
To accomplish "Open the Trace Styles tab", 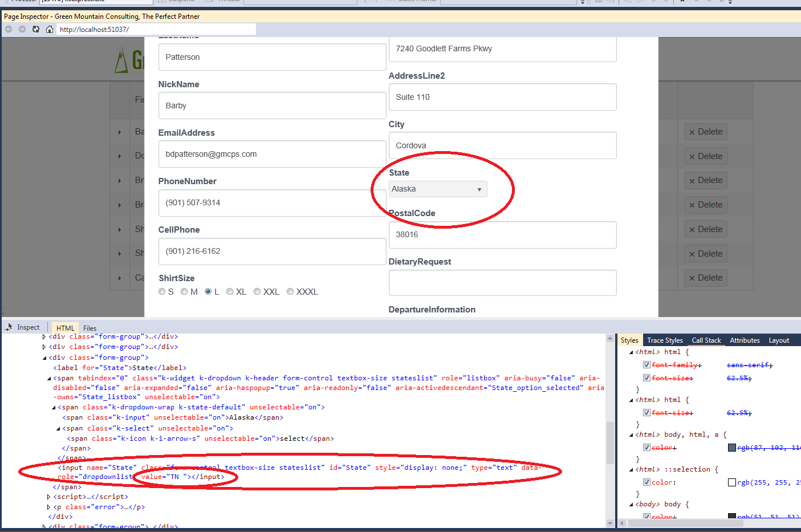I will point(665,340).
